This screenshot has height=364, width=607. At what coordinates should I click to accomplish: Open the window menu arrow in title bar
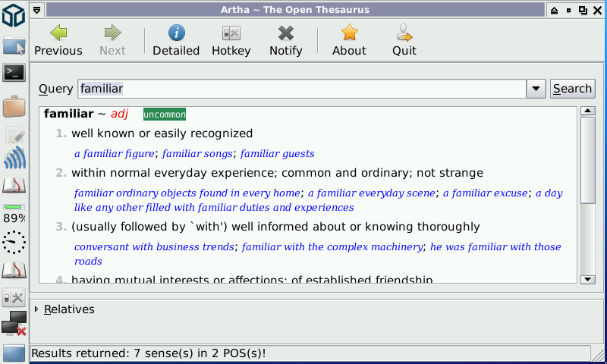(36, 10)
